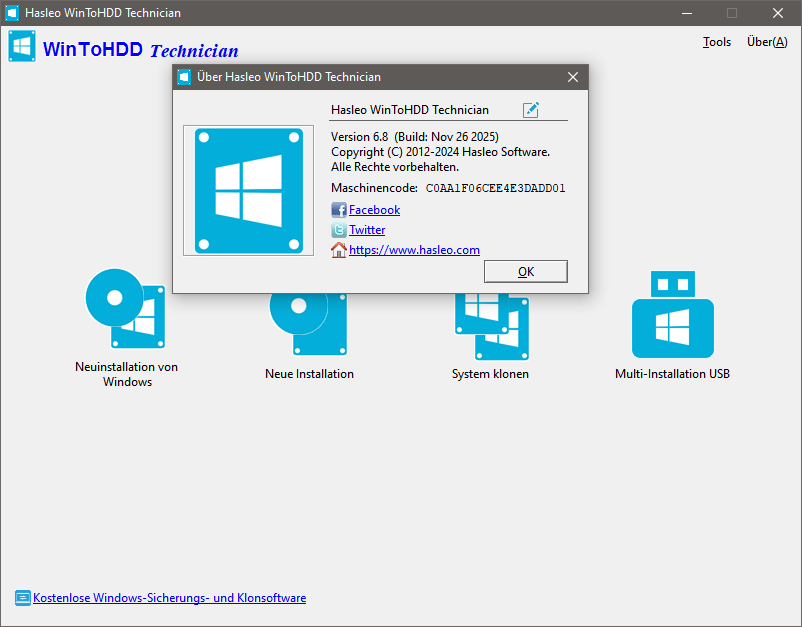Image resolution: width=802 pixels, height=627 pixels.
Task: Click the Twitter bird icon
Action: pyautogui.click(x=338, y=230)
